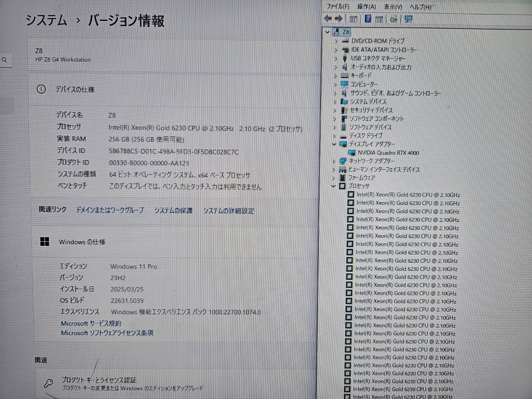Click the search magnifier icon in Settings

click(5, 60)
